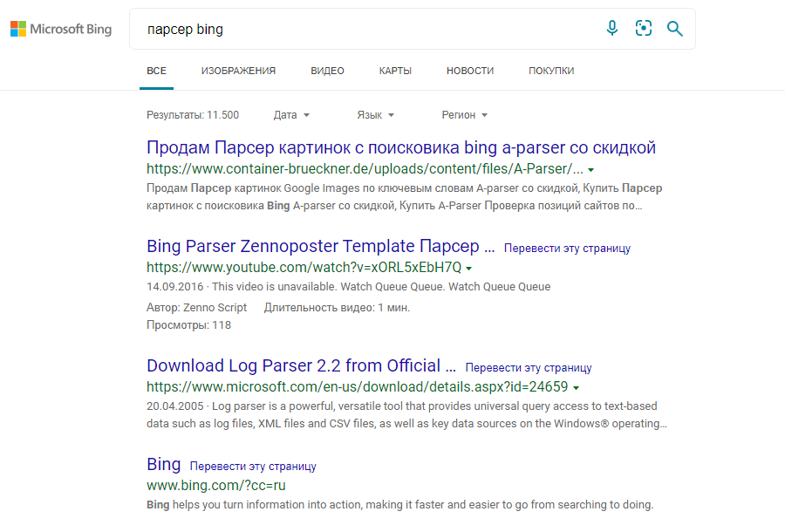
Task: Translate the Zennoposter result page
Action: tap(567, 249)
